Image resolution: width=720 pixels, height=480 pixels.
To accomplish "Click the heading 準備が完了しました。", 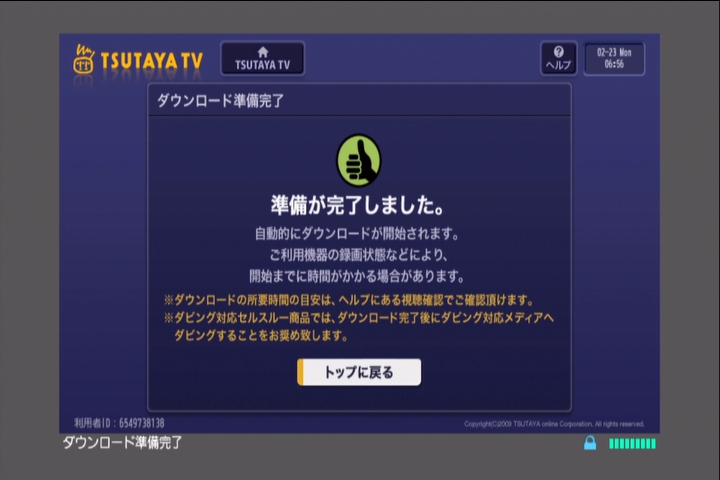I will pyautogui.click(x=358, y=205).
